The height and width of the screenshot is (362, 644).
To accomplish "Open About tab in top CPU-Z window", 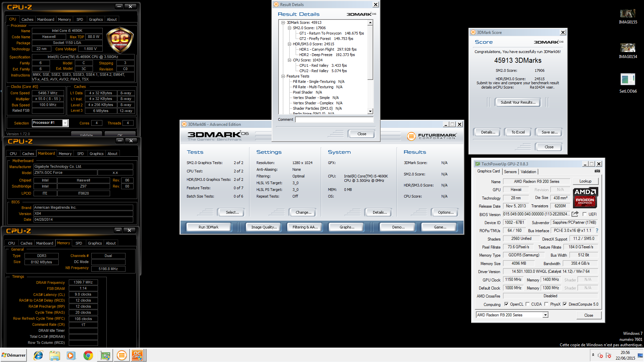I will 112,19.
